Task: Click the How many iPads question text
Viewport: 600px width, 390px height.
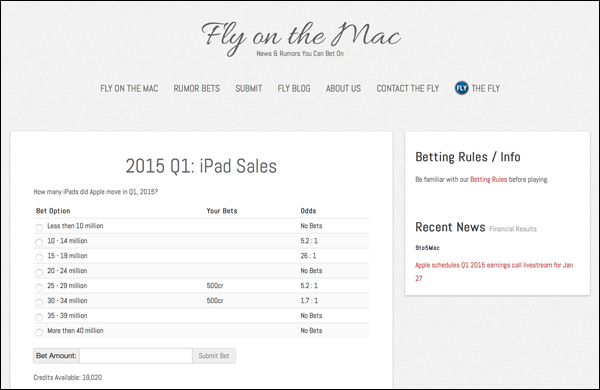Action: click(96, 192)
